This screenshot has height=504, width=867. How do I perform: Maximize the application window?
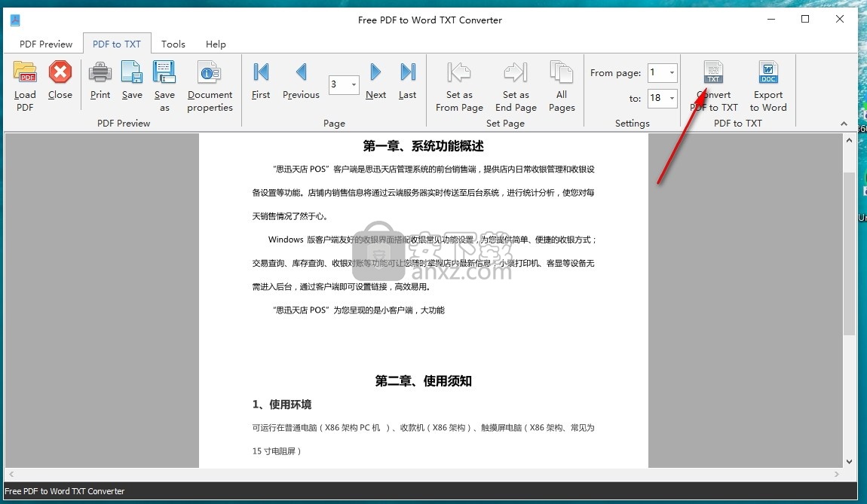point(805,20)
